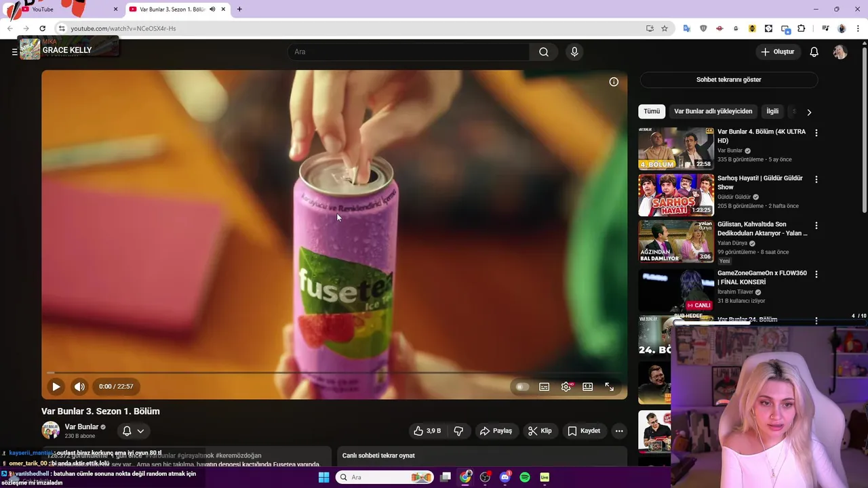Open the YouTube hamburger guide menu

(14, 52)
